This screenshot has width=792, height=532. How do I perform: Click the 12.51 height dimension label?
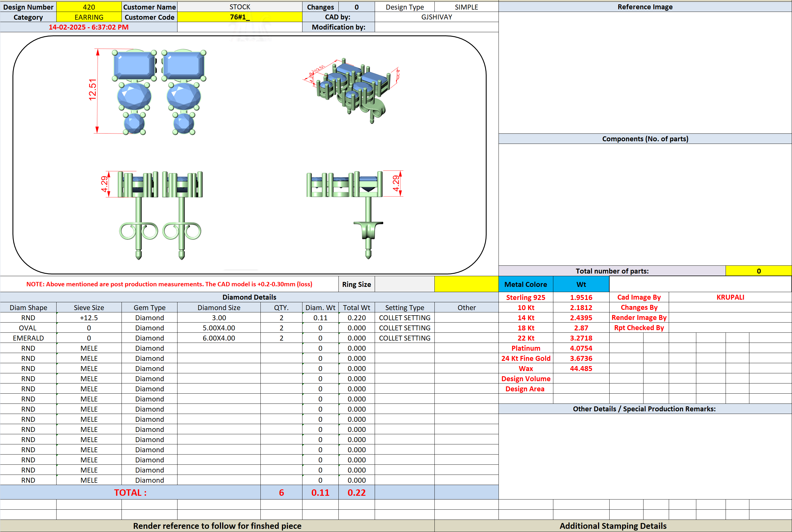pos(92,90)
